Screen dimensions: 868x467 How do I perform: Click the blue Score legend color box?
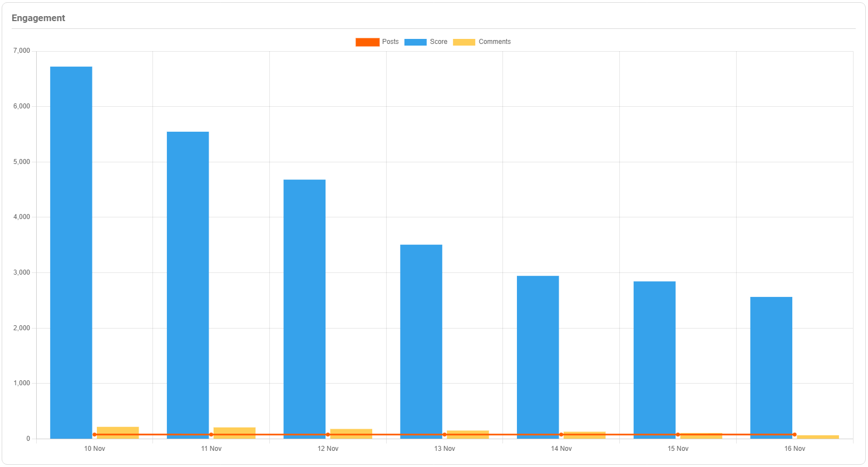point(415,42)
